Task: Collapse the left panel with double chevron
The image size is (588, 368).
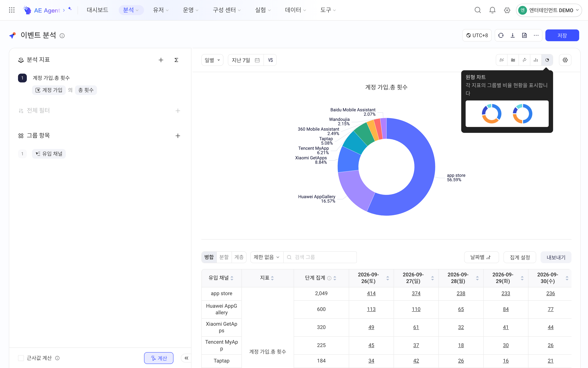Action: [186, 358]
